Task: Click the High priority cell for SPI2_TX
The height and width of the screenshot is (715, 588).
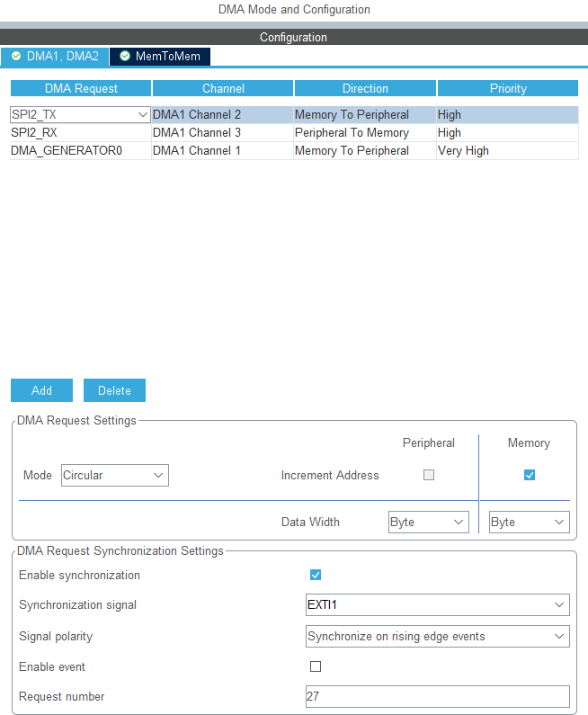Action: [x=507, y=114]
